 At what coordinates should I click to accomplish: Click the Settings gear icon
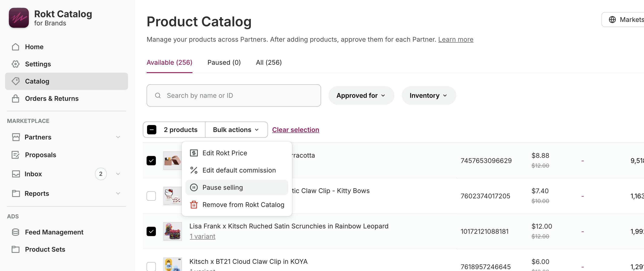tap(16, 64)
